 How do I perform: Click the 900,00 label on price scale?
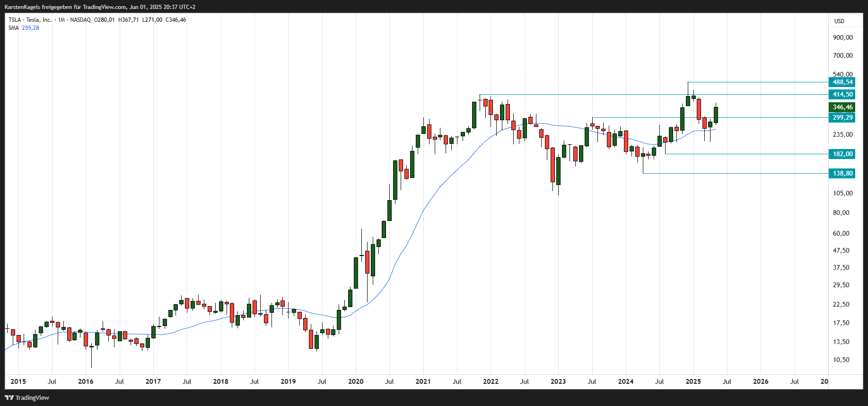pyautogui.click(x=842, y=37)
